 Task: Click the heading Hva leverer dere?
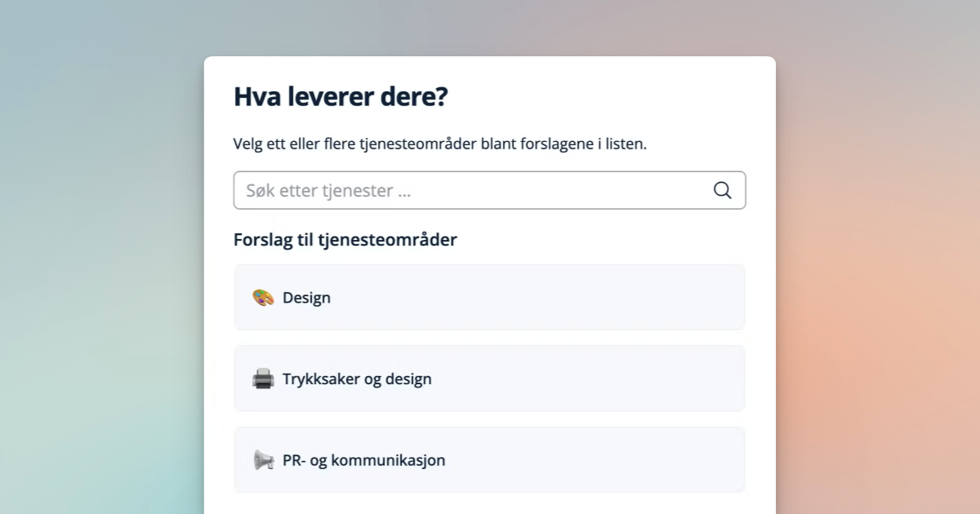click(x=341, y=96)
